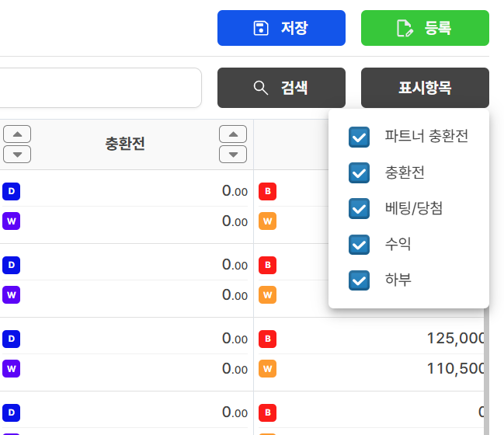Toggle the 충환전 checkbox in the display list

[359, 172]
